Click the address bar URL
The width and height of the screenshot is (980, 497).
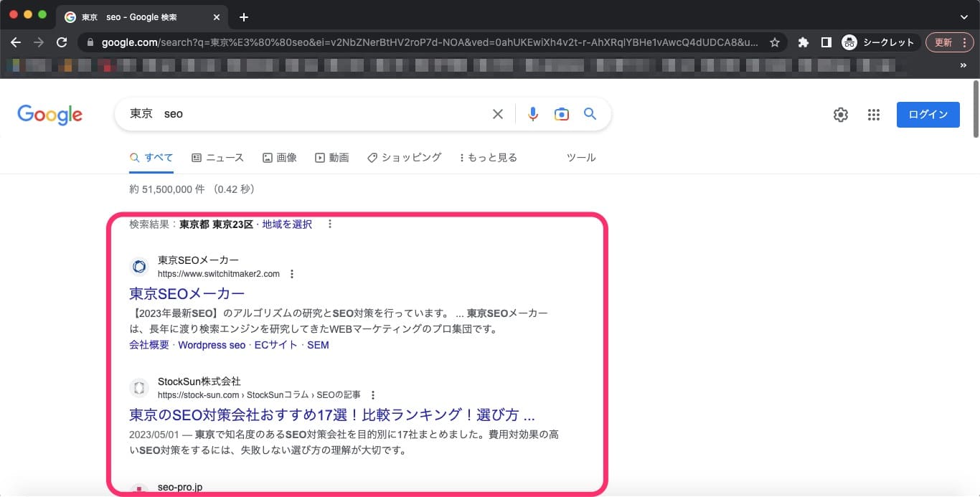tap(429, 42)
